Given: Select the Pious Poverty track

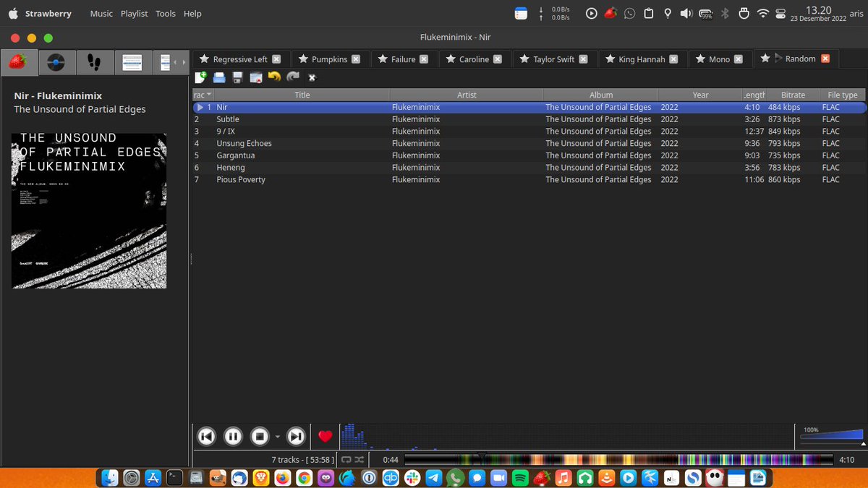Looking at the screenshot, I should click(529, 179).
